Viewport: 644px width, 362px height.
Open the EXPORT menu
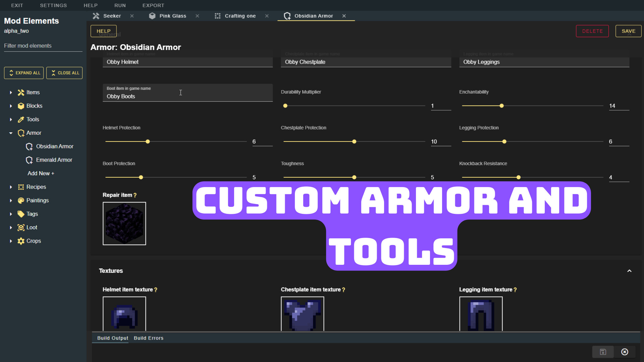click(153, 5)
